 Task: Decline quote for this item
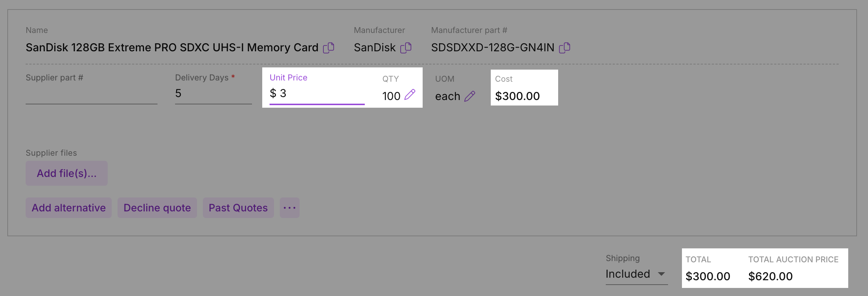(x=157, y=208)
